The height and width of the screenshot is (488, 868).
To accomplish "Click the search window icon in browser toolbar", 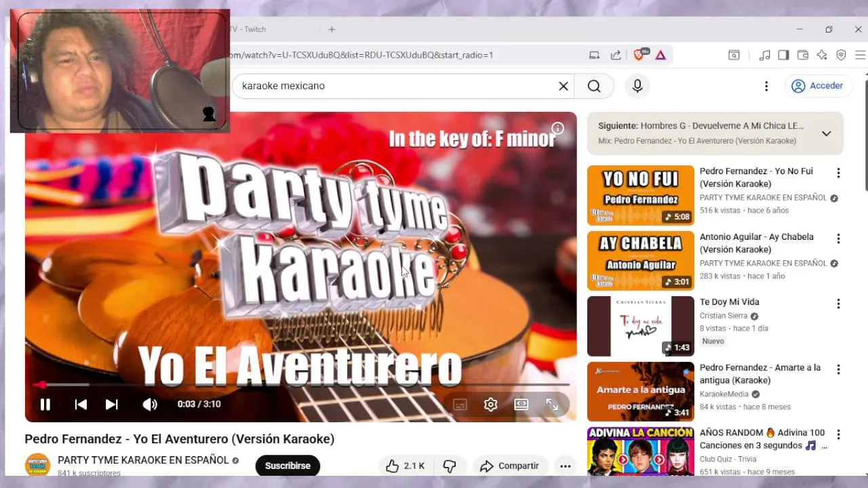I will point(734,55).
